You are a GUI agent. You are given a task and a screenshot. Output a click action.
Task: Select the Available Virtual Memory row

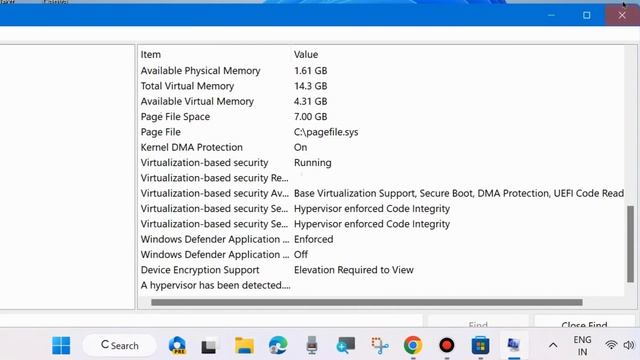pyautogui.click(x=381, y=101)
